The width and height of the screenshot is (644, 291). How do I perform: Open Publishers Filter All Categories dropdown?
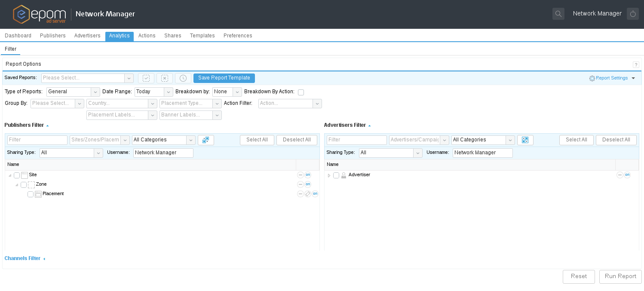tap(191, 140)
